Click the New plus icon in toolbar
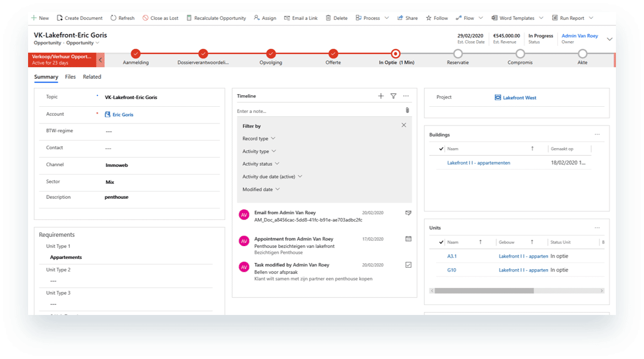 [34, 18]
